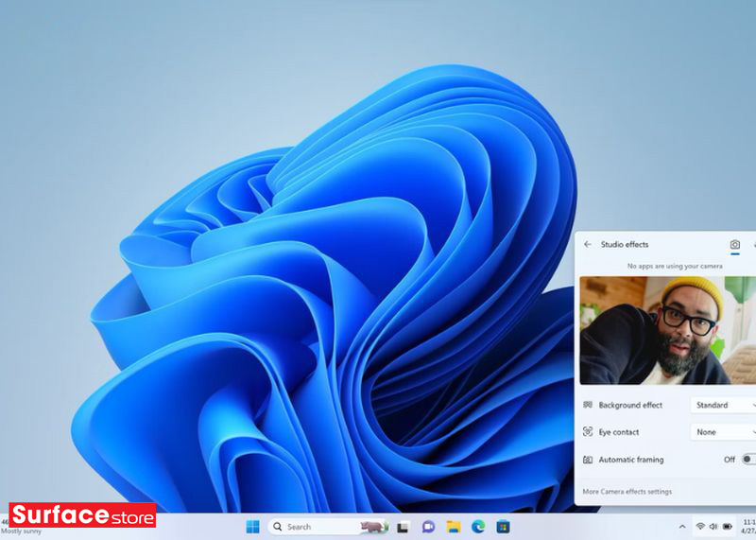Open File Explorer from the taskbar

[454, 527]
